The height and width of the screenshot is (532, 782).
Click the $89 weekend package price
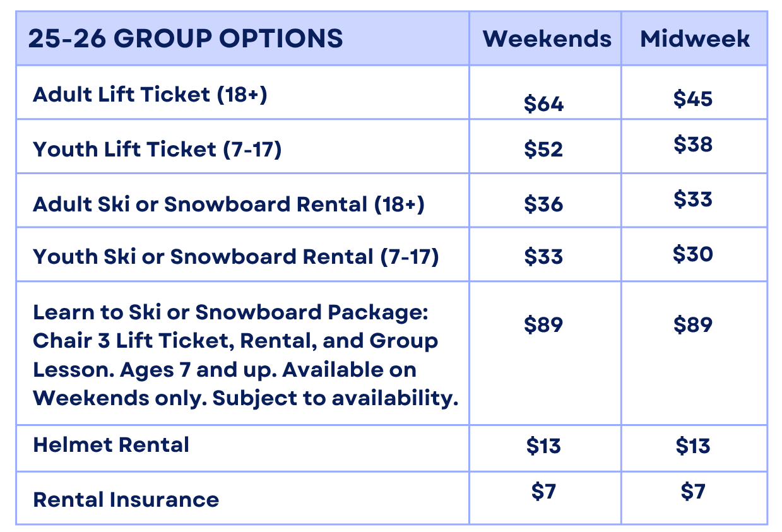543,324
